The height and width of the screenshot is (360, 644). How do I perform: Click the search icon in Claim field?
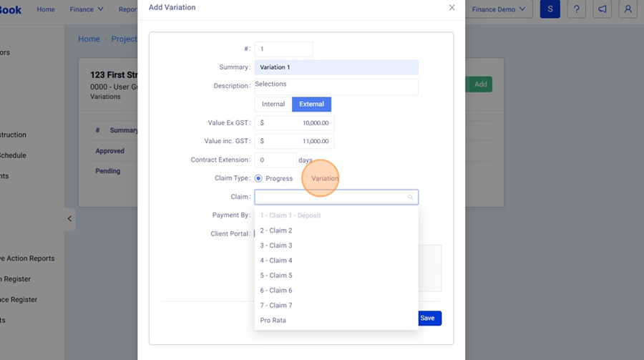tap(410, 197)
